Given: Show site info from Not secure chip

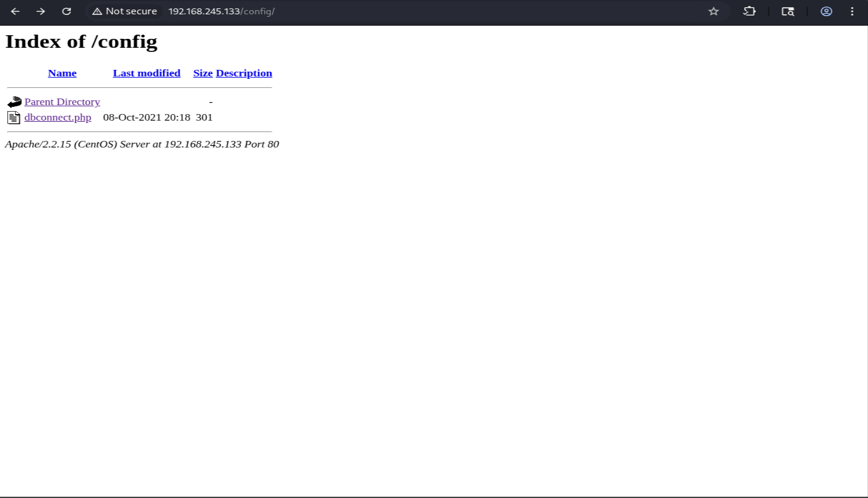Looking at the screenshot, I should (x=125, y=11).
